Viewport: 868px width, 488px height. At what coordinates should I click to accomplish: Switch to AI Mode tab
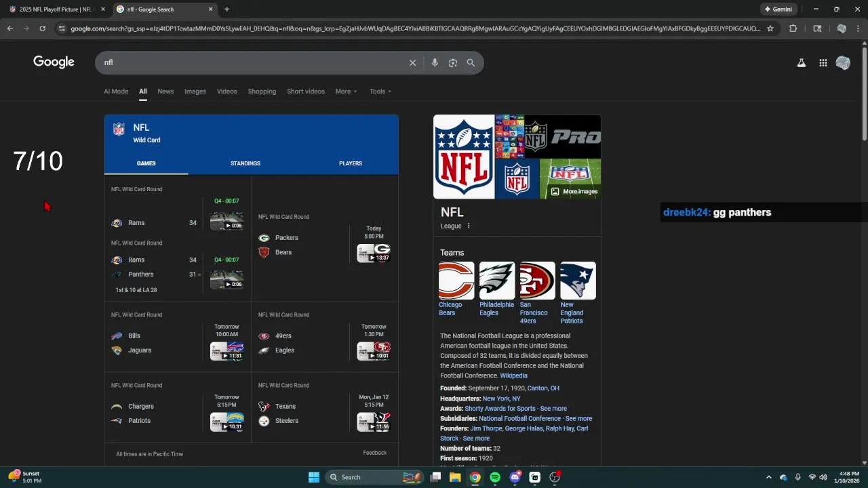coord(116,91)
